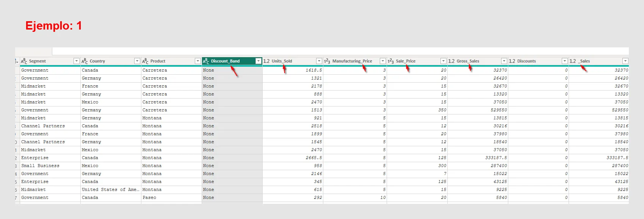
Task: Click the whole number icon for Manufacturing_Price
Action: tap(327, 61)
